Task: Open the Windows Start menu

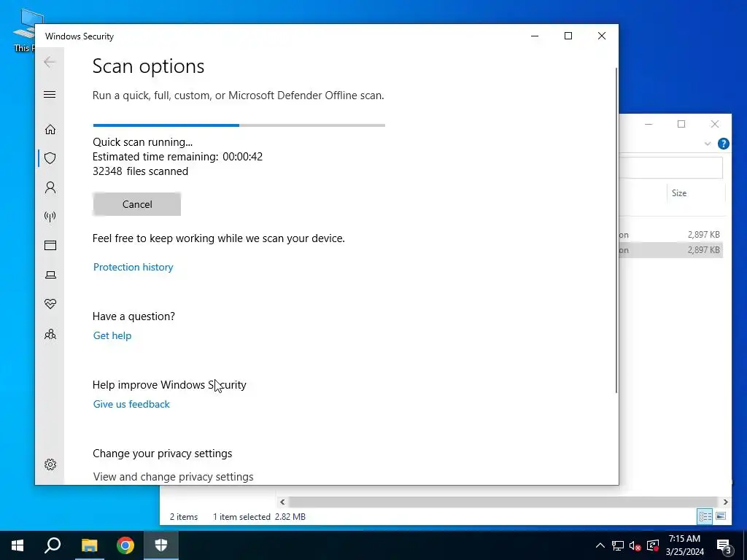Action: tap(18, 545)
